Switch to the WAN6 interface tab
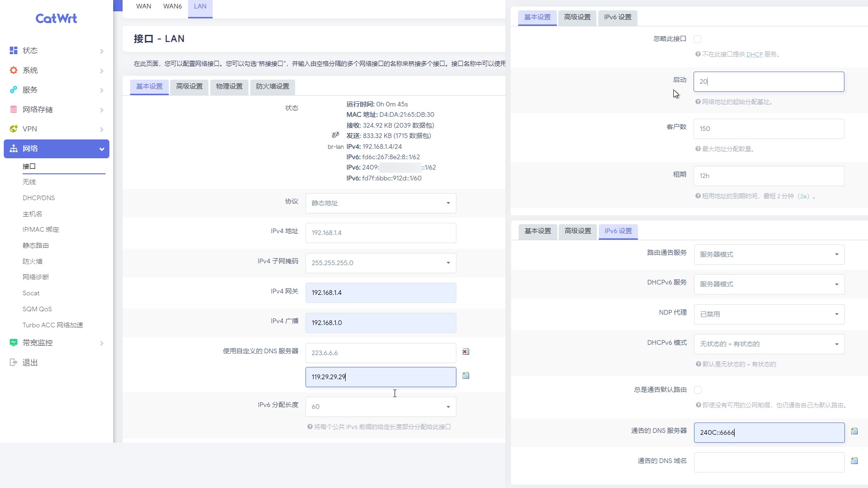Image resolution: width=868 pixels, height=488 pixels. pos(173,7)
